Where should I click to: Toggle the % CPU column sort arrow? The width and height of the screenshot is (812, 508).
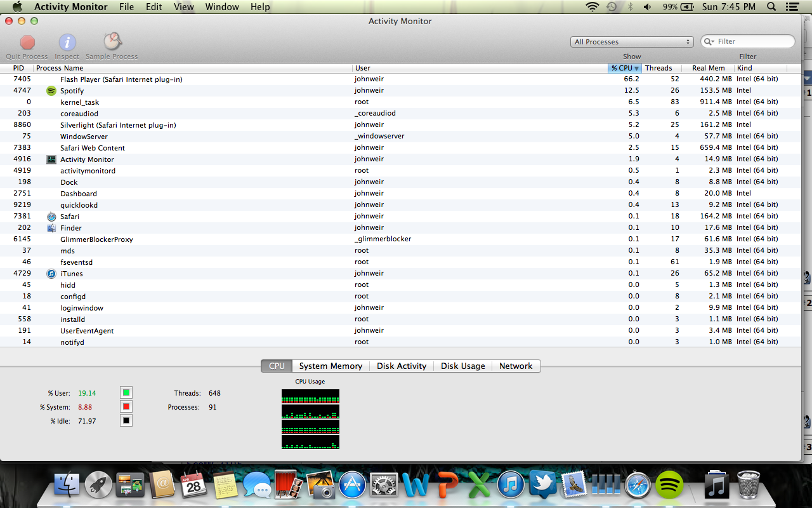pos(636,69)
